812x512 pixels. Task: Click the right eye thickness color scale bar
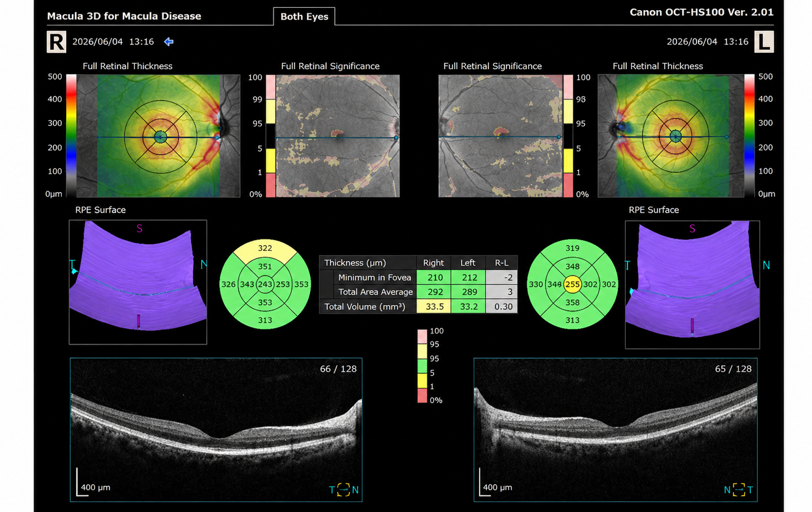(71, 136)
